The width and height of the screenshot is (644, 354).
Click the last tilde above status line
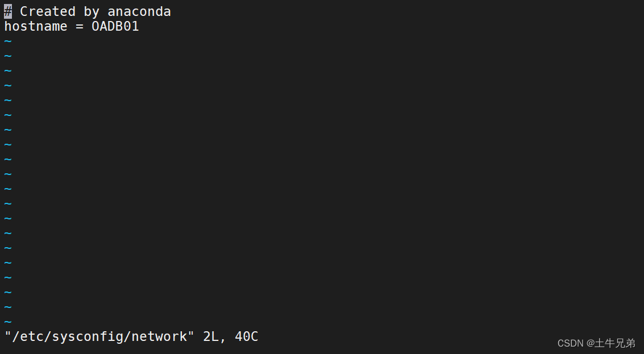tap(8, 322)
